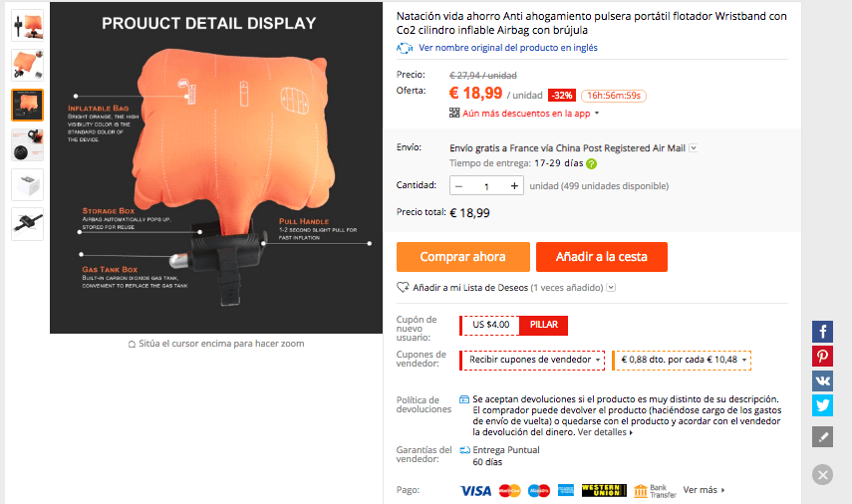Dismiss the sidebar with the round X
This screenshot has height=504, width=852.
823,475
